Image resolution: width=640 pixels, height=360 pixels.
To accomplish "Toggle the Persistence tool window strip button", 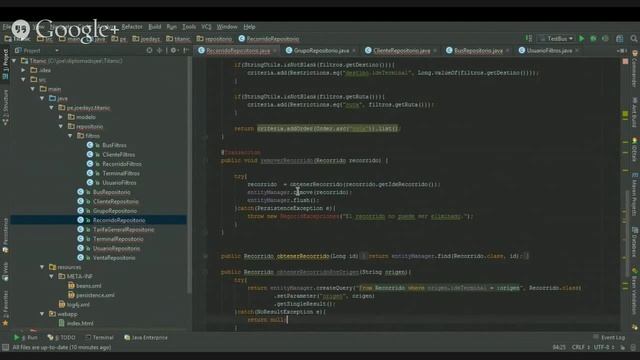I will (x=5, y=236).
